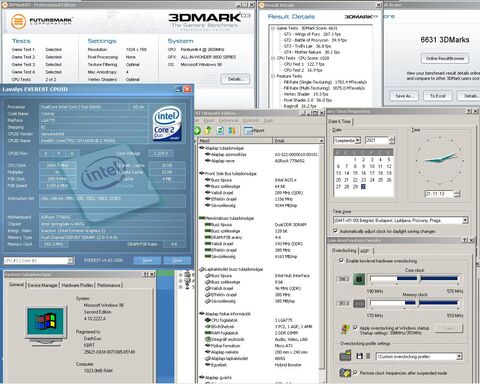The height and width of the screenshot is (384, 480).
Task: Click the Windows flag icon beside startup overclocking
Action: (x=345, y=329)
